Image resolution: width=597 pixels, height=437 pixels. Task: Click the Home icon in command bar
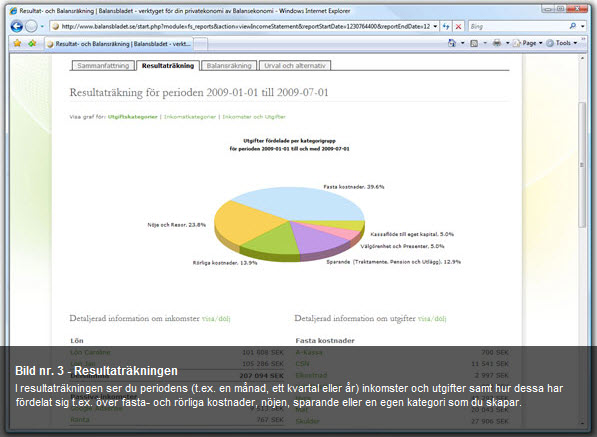[452, 43]
